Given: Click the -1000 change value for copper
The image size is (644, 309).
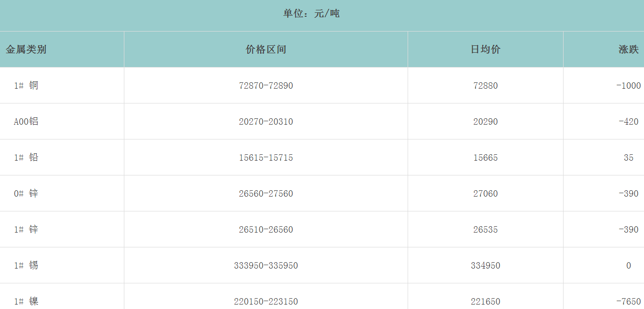Looking at the screenshot, I should point(628,86).
